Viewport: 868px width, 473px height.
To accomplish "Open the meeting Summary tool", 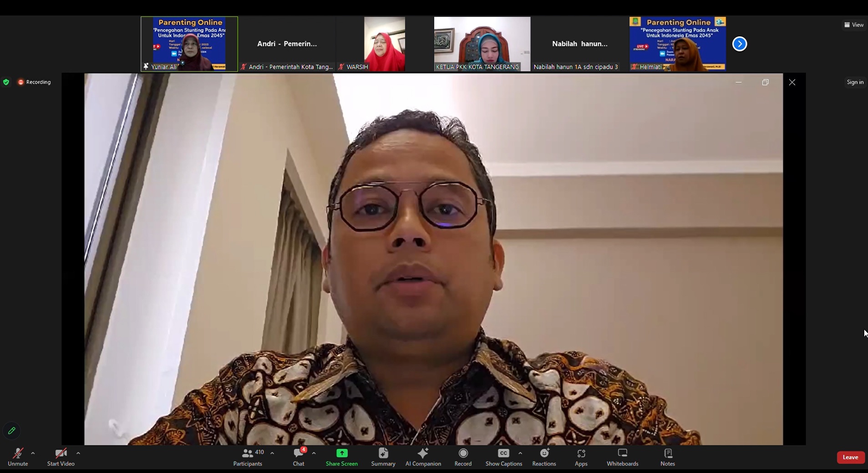I will (x=383, y=457).
